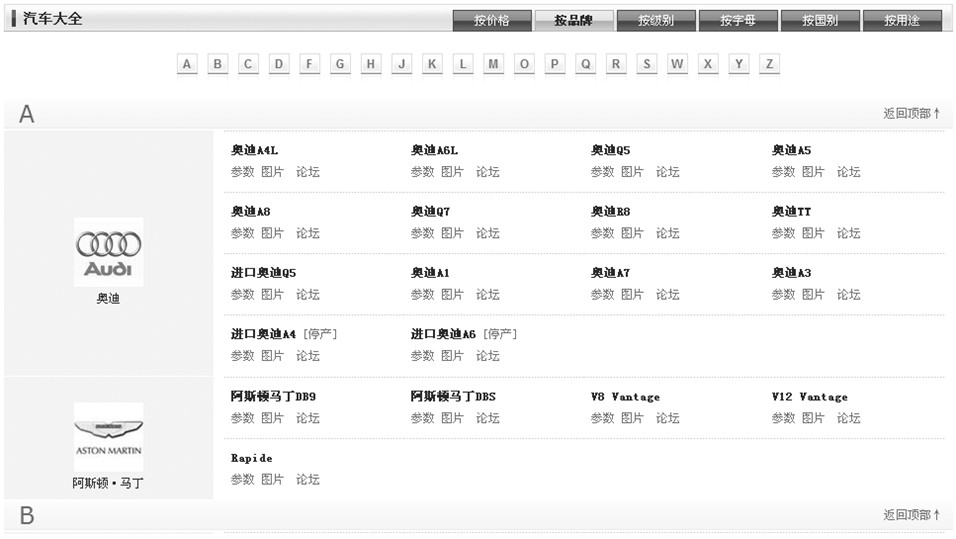
Task: Click the Audi brand logo
Action: point(108,252)
